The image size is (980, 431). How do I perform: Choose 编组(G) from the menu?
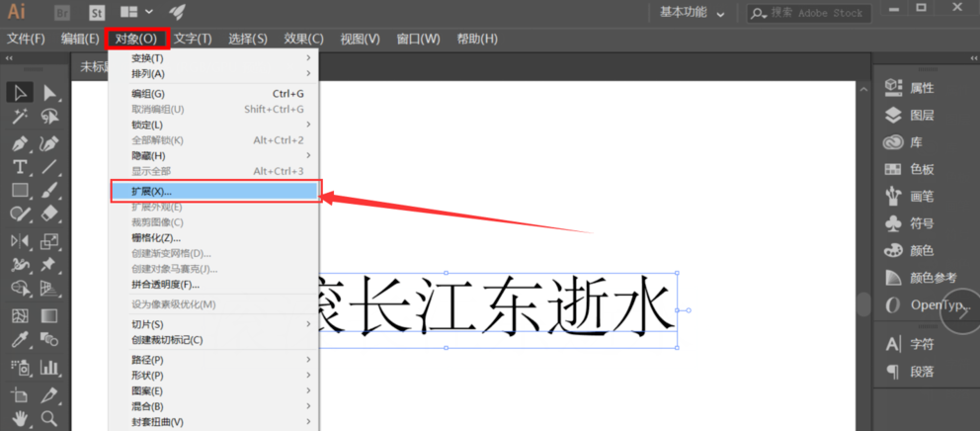(x=214, y=94)
